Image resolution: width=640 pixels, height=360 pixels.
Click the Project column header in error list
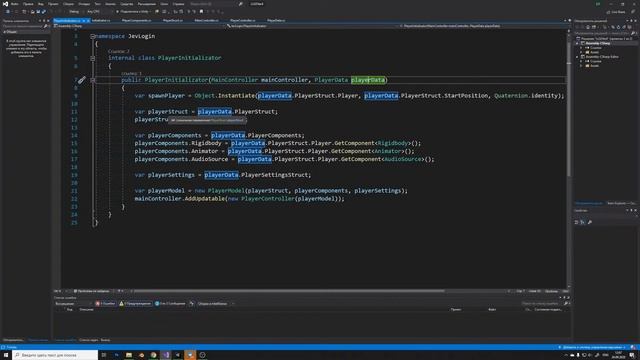coord(456,309)
